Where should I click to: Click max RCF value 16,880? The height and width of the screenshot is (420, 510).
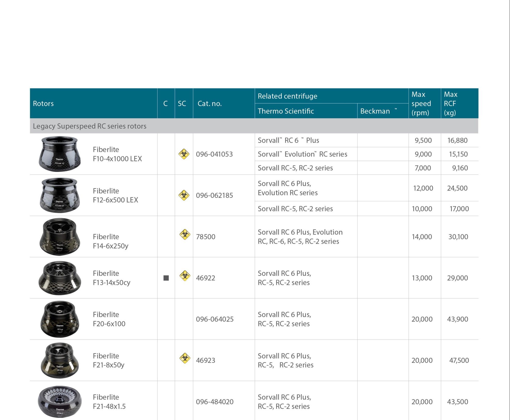coord(457,140)
